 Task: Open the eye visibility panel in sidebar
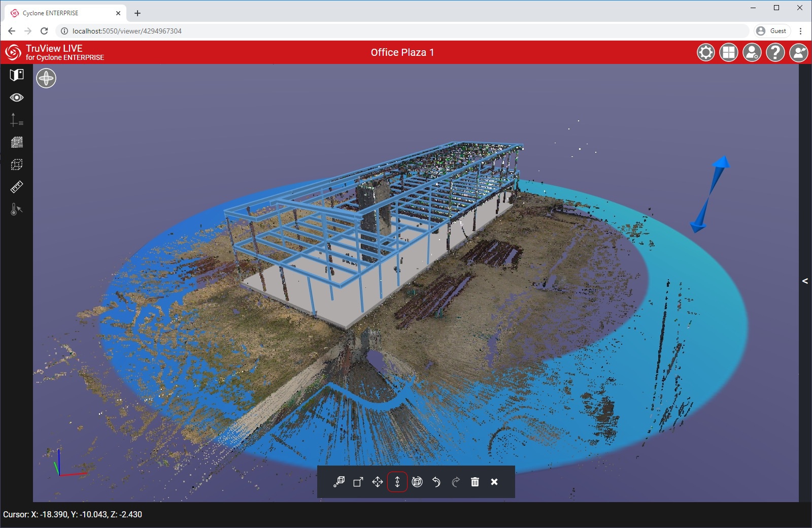(17, 97)
